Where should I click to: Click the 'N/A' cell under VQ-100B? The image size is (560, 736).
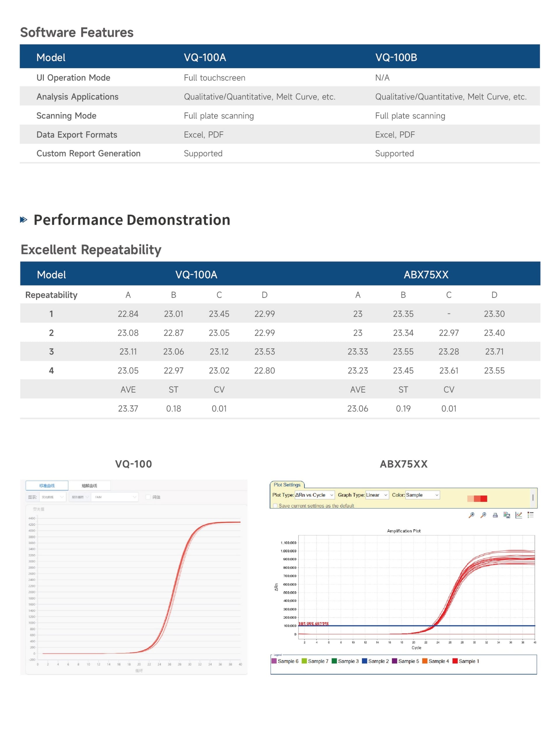(x=382, y=78)
